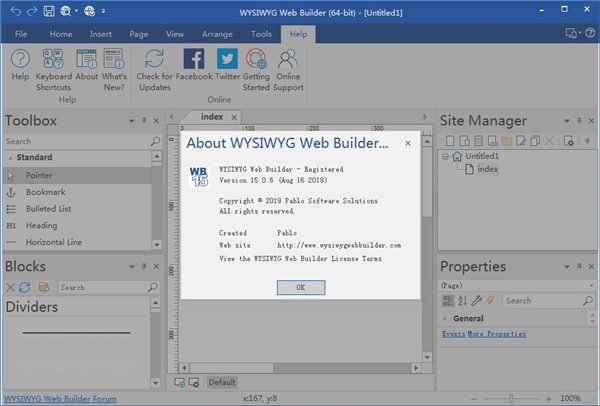Switch to the Home ribbon tab

[x=61, y=34]
